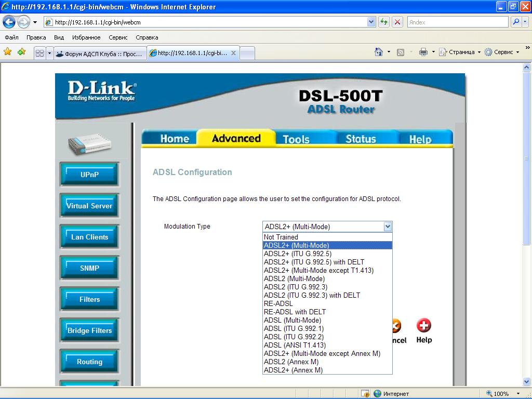
Task: Click the Refresh page icon
Action: [384, 22]
